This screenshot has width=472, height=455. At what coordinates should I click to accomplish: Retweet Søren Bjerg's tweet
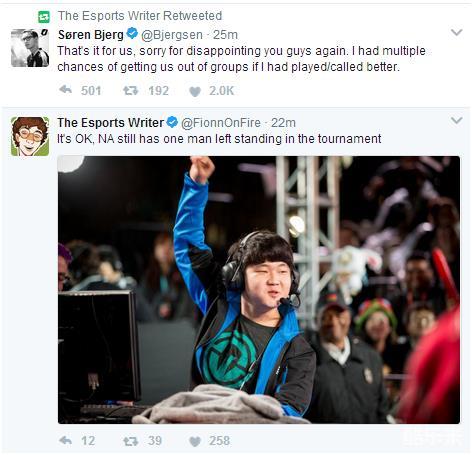[130, 90]
